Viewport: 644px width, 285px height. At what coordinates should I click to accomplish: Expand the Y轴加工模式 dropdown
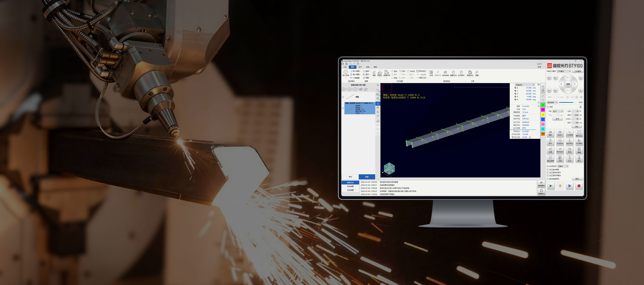coord(564,72)
